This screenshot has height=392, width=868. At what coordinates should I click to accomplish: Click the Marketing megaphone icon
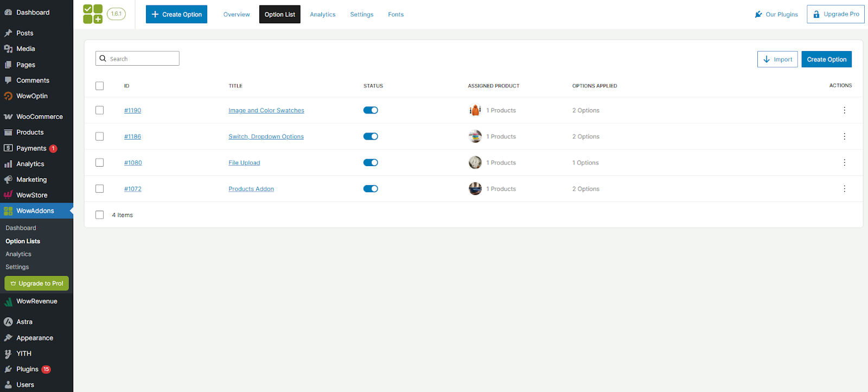coord(8,180)
